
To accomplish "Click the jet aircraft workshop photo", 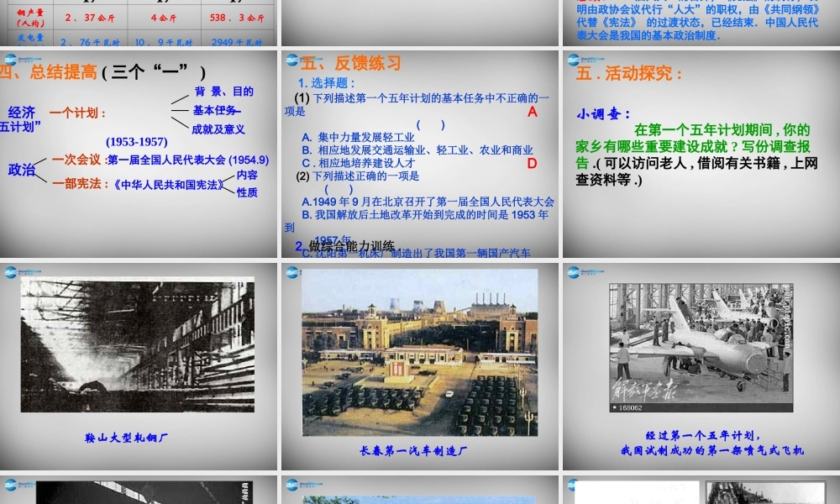I will pos(701,348).
